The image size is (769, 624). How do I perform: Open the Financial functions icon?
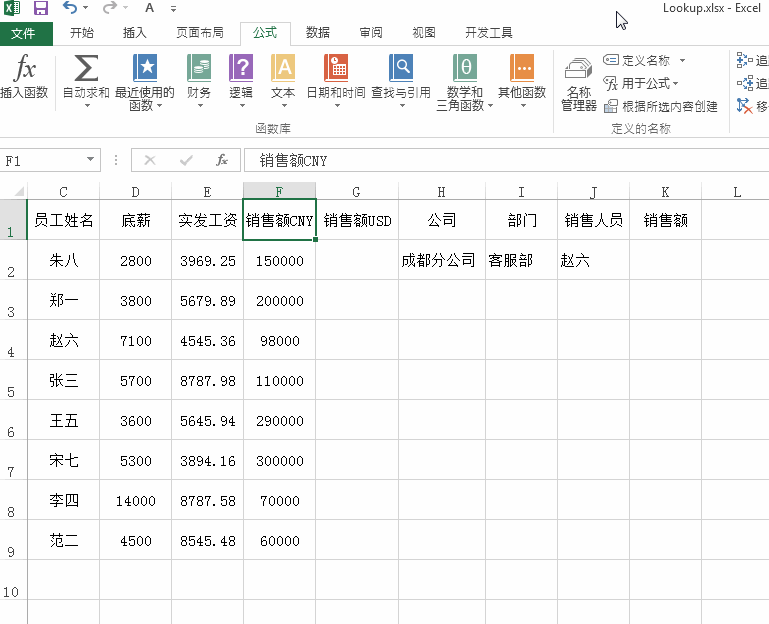click(x=199, y=68)
